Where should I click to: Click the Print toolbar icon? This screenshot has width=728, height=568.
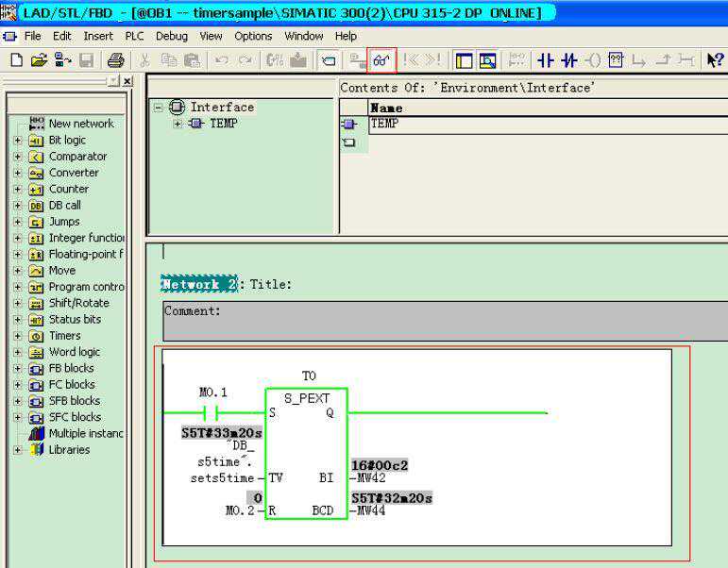pos(115,60)
